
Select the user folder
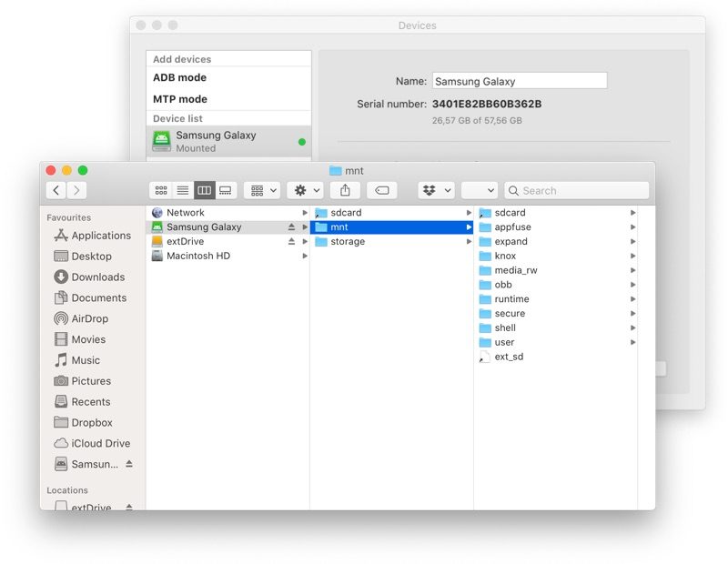[556, 342]
